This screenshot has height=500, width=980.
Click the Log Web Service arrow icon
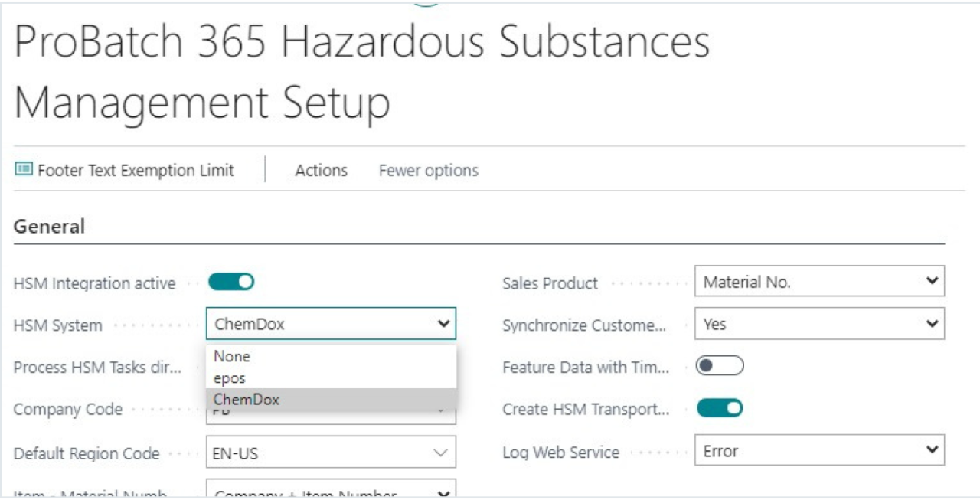pyautogui.click(x=931, y=451)
